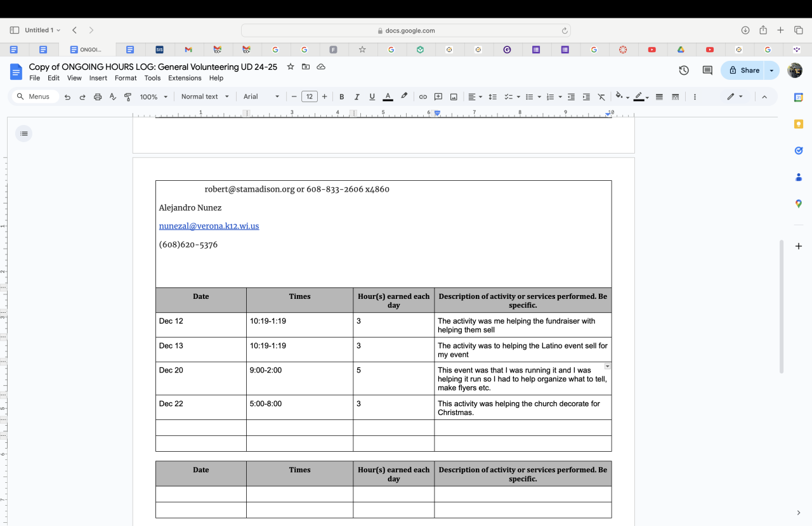The image size is (812, 526).
Task: Open the Tools menu
Action: (152, 78)
